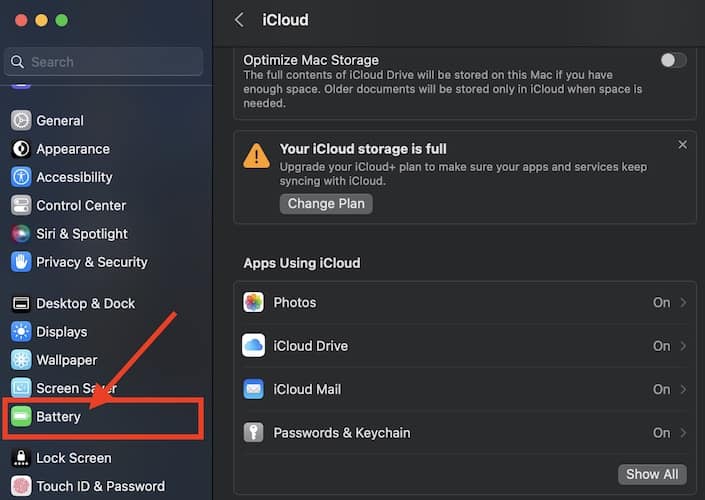Click the Search field in sidebar
Screen dimensions: 705x500
(x=104, y=62)
